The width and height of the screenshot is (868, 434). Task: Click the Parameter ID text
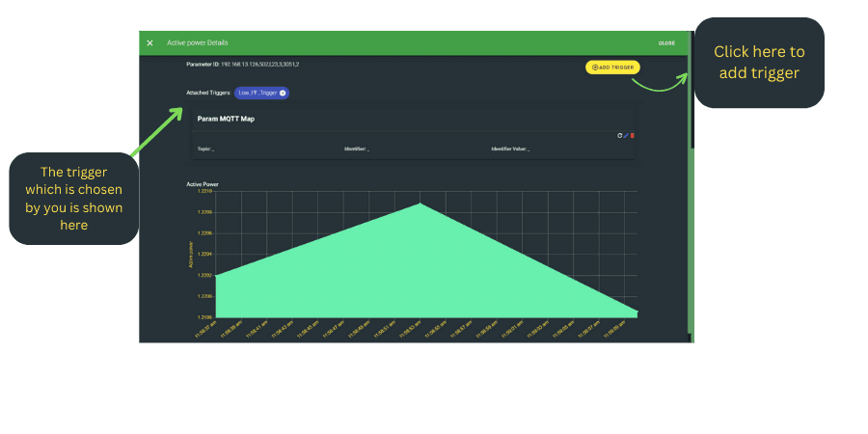point(242,64)
